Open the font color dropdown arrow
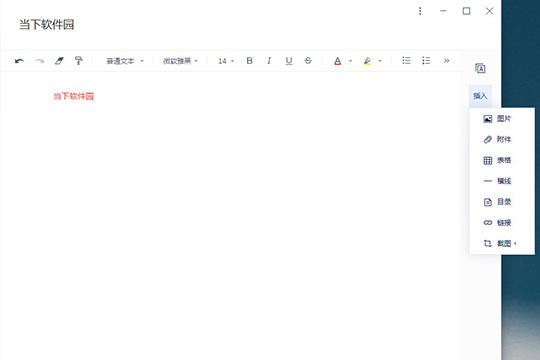 click(x=350, y=61)
